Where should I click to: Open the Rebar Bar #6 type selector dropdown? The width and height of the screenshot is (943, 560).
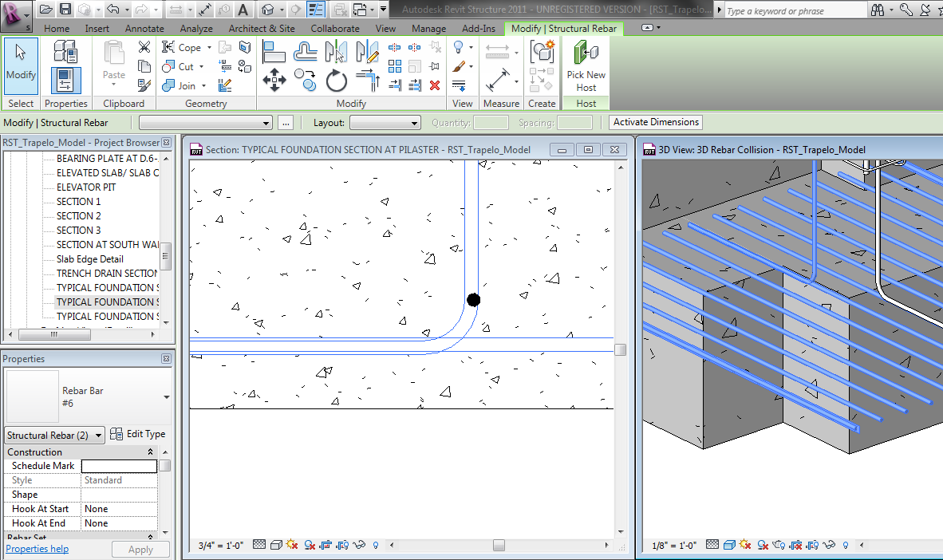click(x=167, y=397)
